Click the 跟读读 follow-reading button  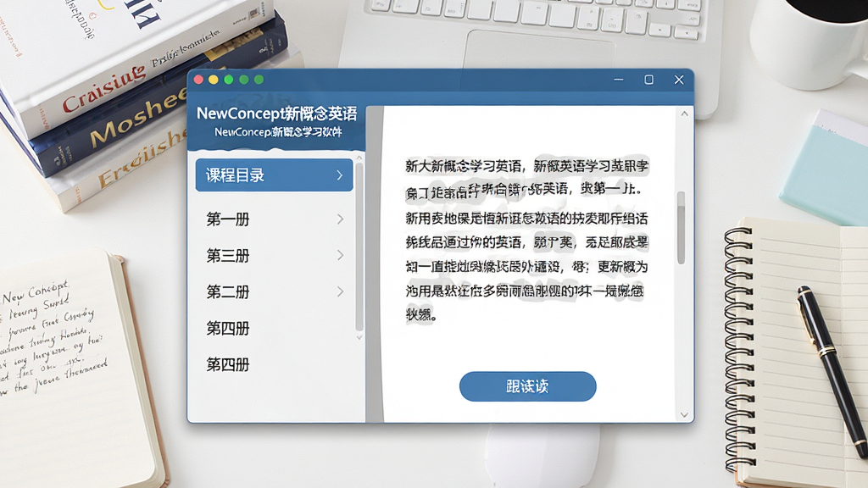point(527,386)
